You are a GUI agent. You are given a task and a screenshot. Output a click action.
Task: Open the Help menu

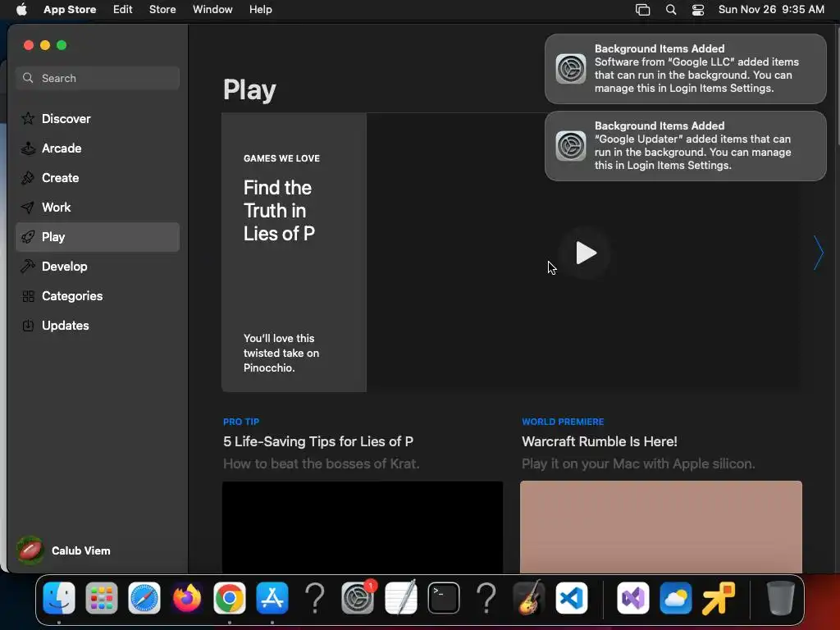(x=260, y=10)
